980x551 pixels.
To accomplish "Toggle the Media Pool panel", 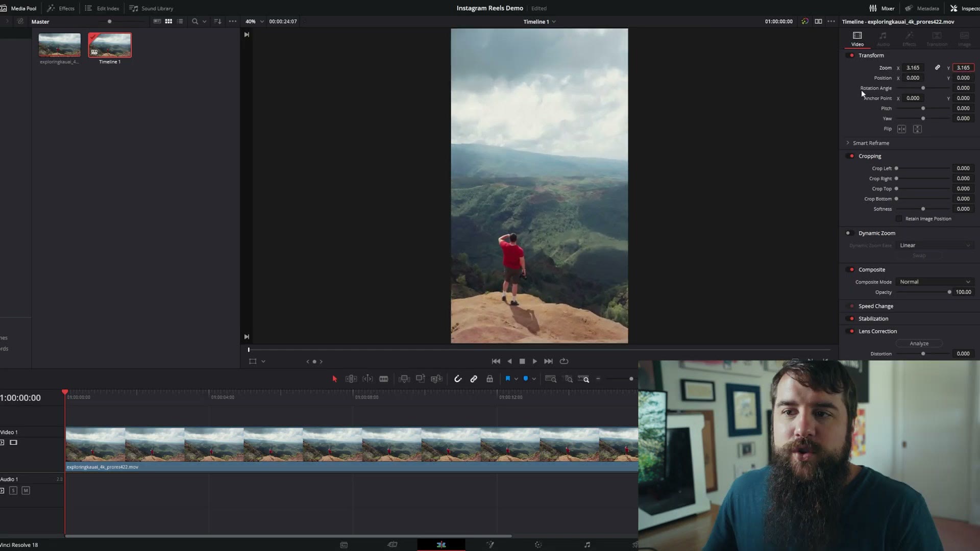I will pos(19,8).
